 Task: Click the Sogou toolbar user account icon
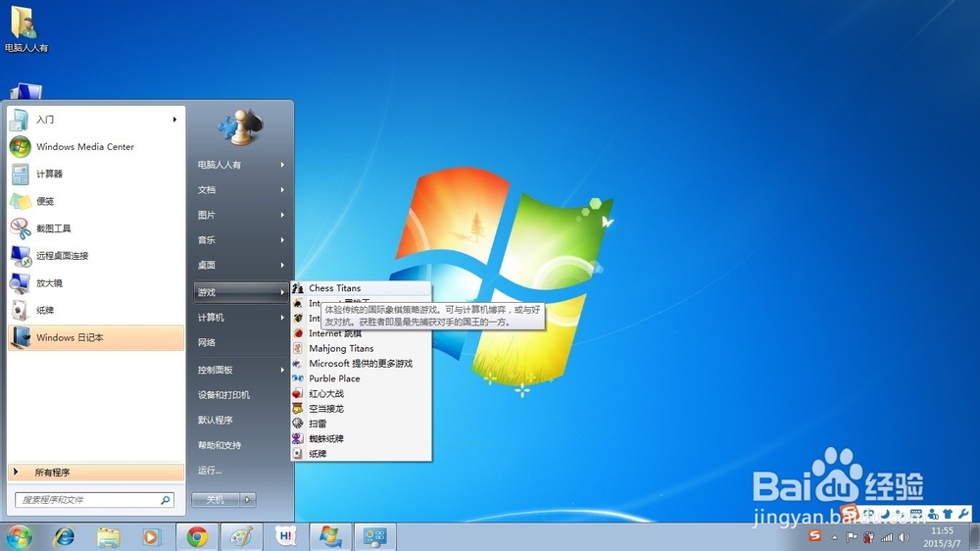tap(933, 514)
